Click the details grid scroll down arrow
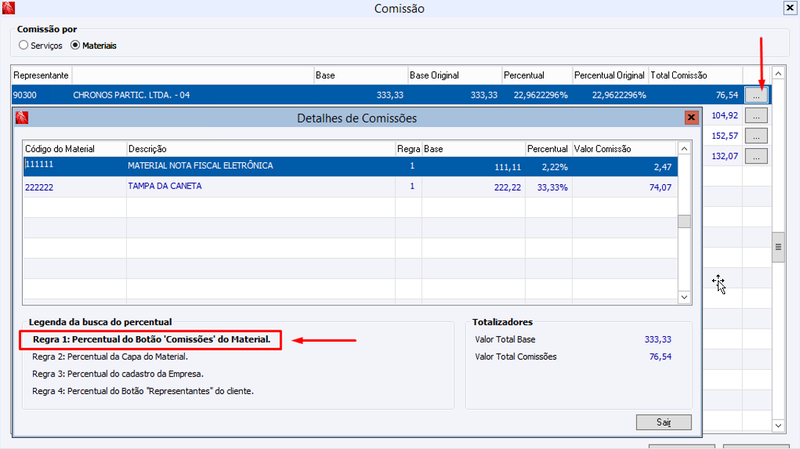Screen dimensions: 800x449 point(684,297)
